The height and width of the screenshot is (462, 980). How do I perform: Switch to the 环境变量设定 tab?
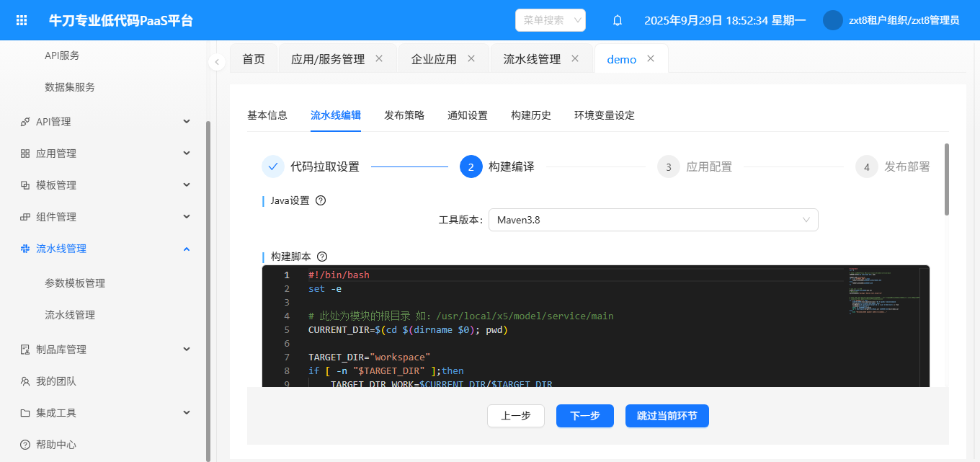[604, 115]
